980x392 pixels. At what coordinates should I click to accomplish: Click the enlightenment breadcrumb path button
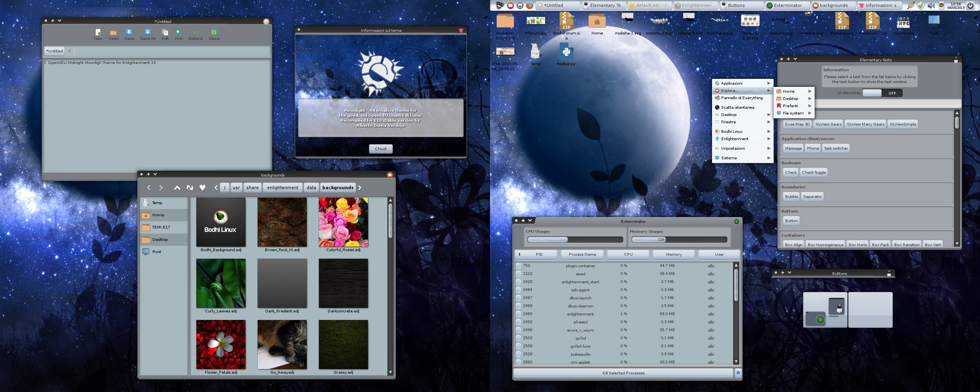(283, 188)
